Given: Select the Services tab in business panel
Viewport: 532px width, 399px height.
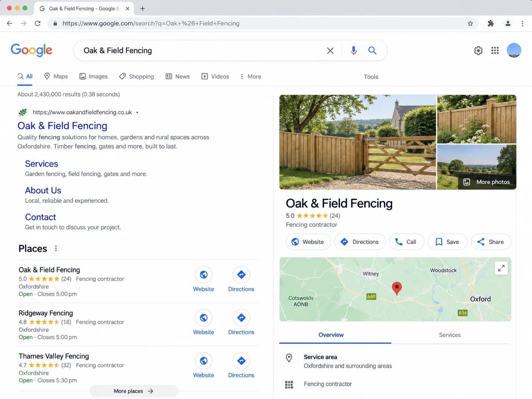Looking at the screenshot, I should click(450, 335).
